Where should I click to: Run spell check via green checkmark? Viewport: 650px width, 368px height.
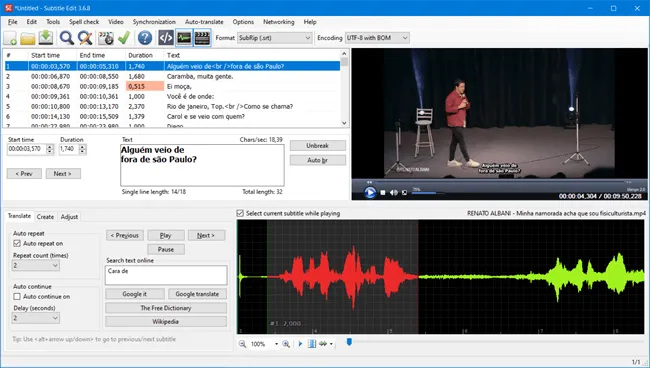point(124,38)
